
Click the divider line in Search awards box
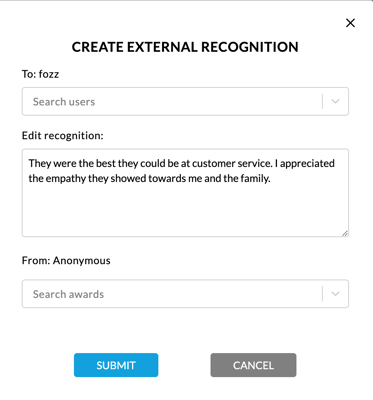click(x=322, y=294)
